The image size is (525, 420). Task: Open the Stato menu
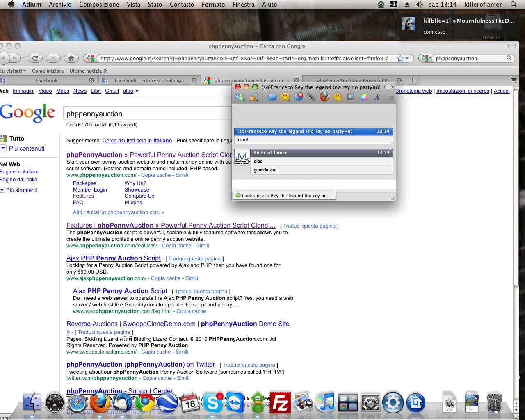[x=155, y=5]
